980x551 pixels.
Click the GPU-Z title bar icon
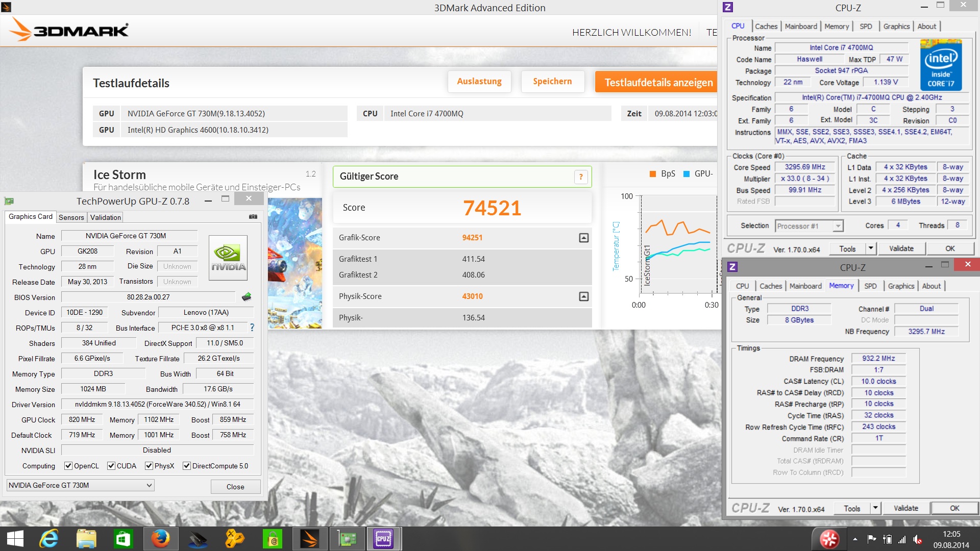click(9, 201)
